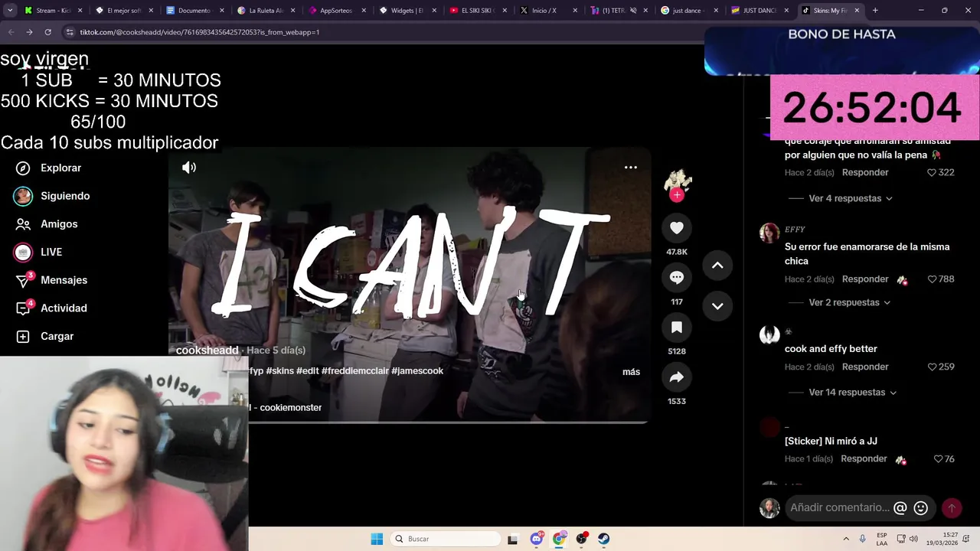Open OBS Studio from the taskbar
This screenshot has width=980, height=551.
pyautogui.click(x=582, y=539)
